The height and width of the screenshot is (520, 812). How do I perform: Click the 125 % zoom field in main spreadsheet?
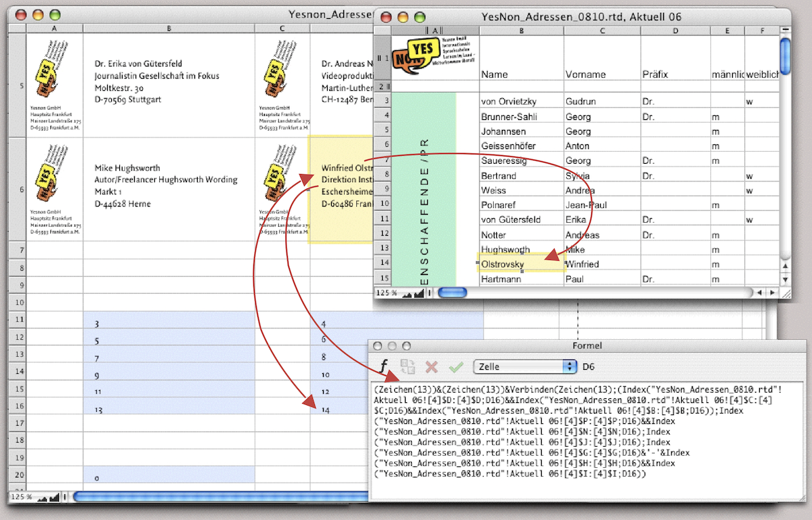[22, 497]
